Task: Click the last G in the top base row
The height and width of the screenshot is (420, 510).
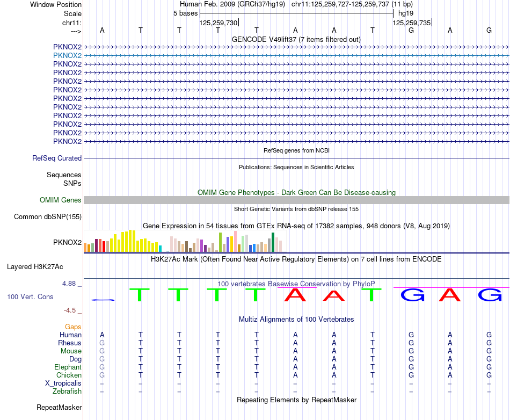Action: [489, 30]
